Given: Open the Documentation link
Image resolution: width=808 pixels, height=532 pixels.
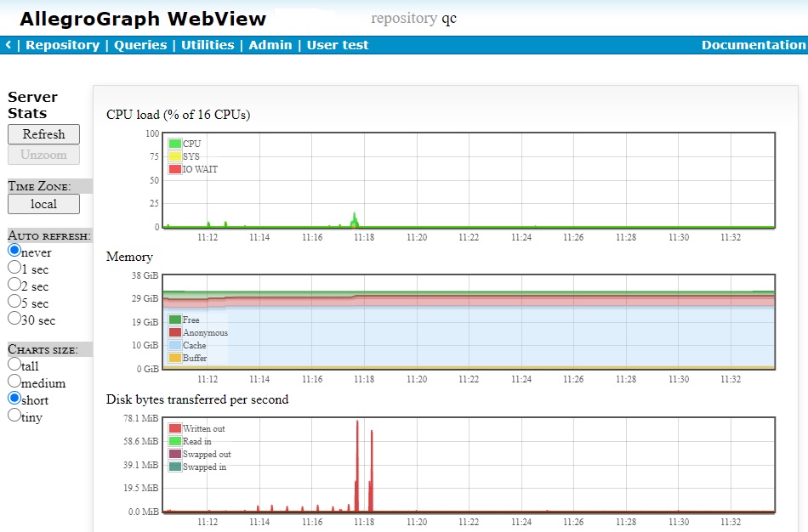Looking at the screenshot, I should (x=754, y=44).
